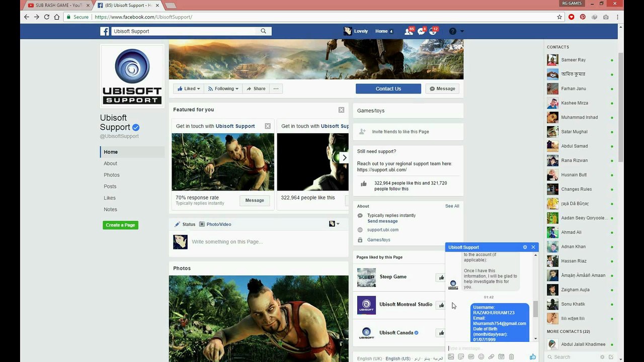Open the post-as identity selector dropdown
This screenshot has height=362, width=644.
point(335,224)
